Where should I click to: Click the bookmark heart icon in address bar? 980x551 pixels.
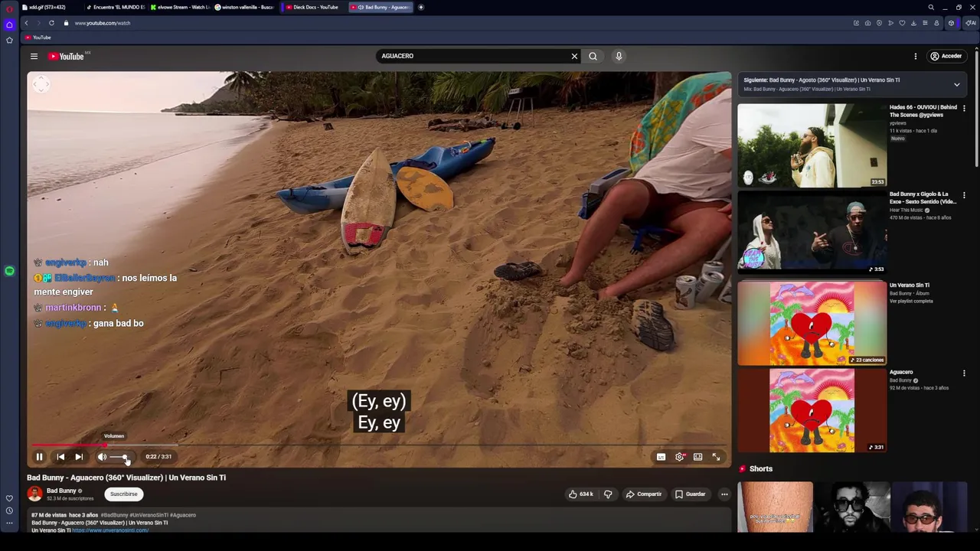coord(902,23)
